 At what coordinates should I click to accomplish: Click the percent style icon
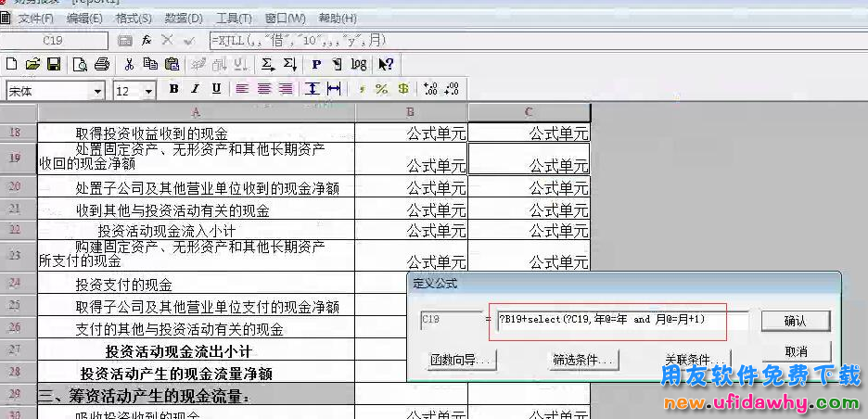coord(381,89)
